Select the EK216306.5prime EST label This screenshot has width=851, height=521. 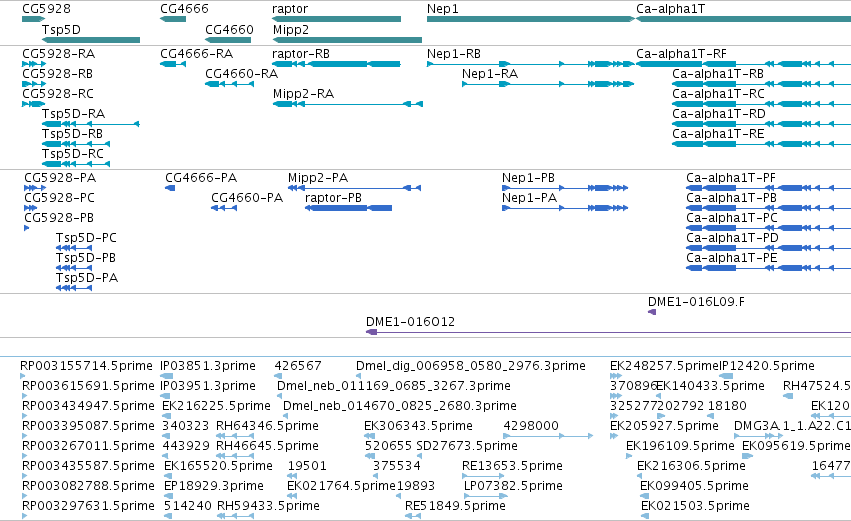click(x=691, y=466)
